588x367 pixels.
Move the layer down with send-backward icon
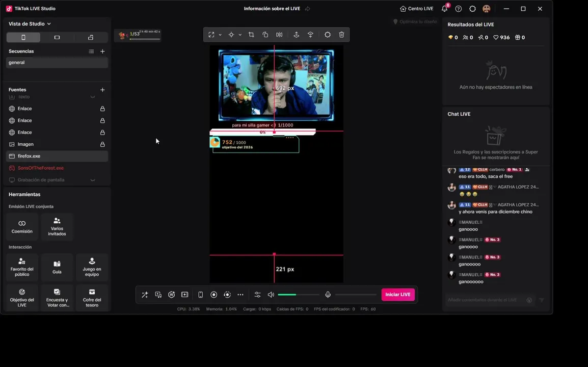coord(310,35)
